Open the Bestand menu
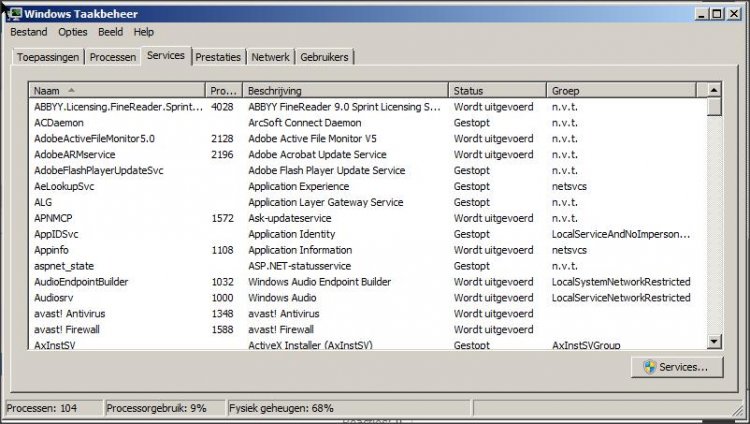 coord(29,32)
